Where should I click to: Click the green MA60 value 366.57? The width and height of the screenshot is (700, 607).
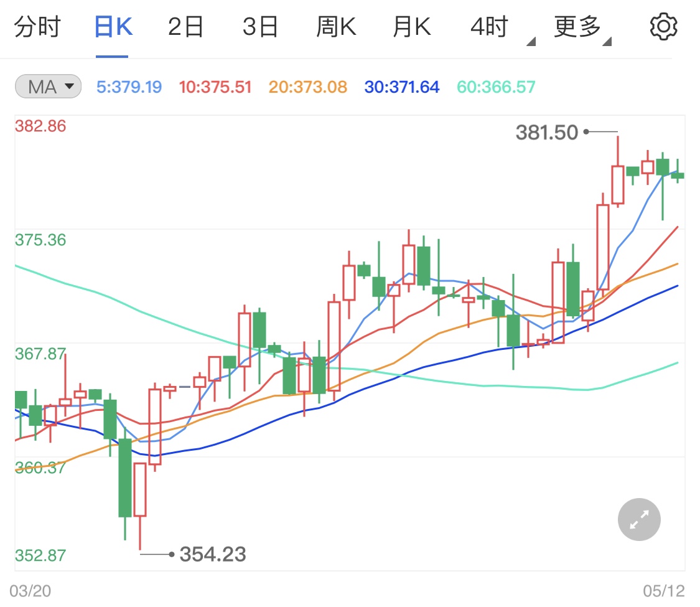[495, 87]
